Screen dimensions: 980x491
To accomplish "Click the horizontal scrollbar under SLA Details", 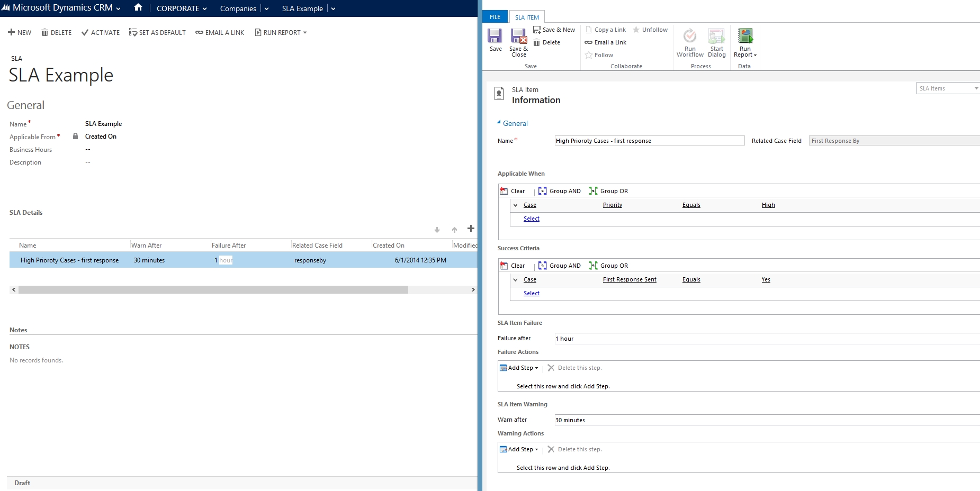I will pos(213,290).
